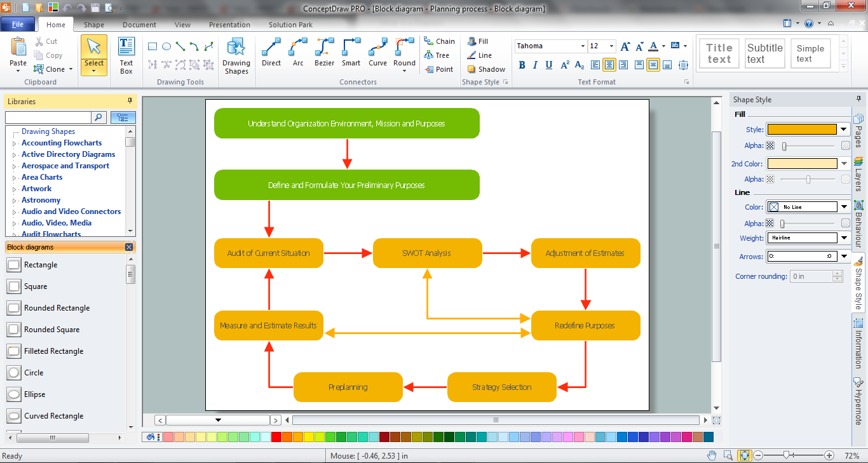Open the font size 12 dropdown
Viewport: 868px width, 463px height.
point(611,46)
